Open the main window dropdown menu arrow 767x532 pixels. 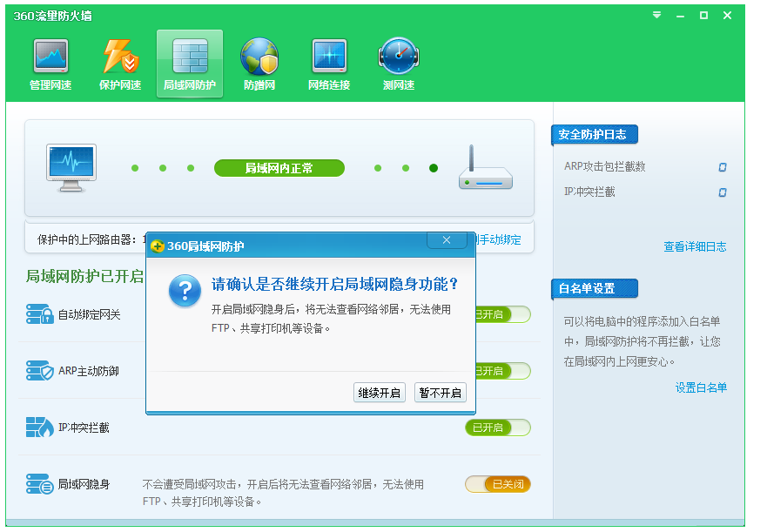(x=657, y=15)
